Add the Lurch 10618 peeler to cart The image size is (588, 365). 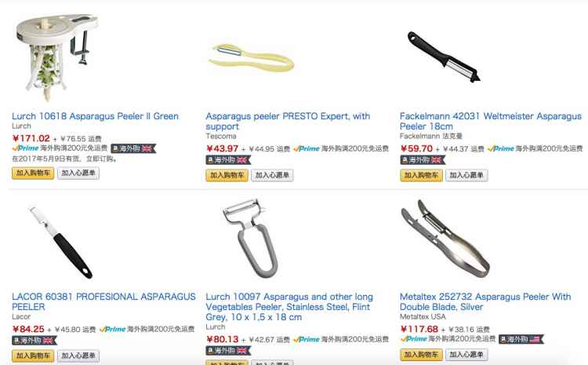point(33,173)
